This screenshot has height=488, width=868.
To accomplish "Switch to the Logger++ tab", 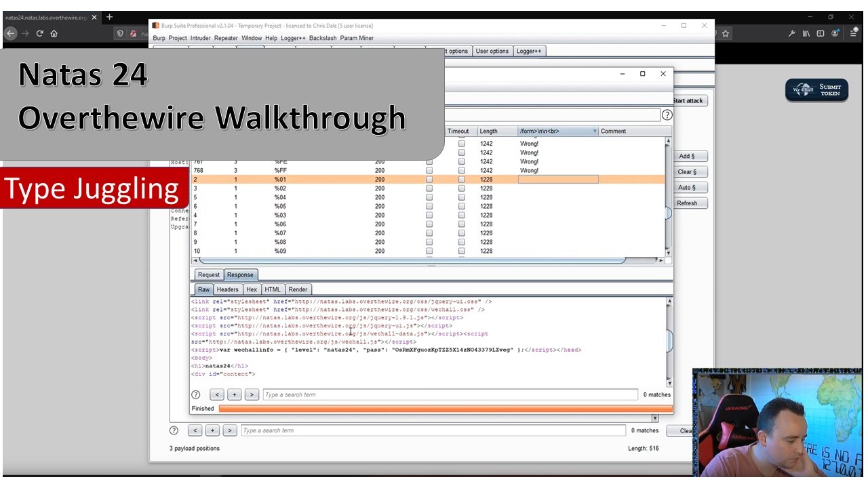I will coord(529,51).
